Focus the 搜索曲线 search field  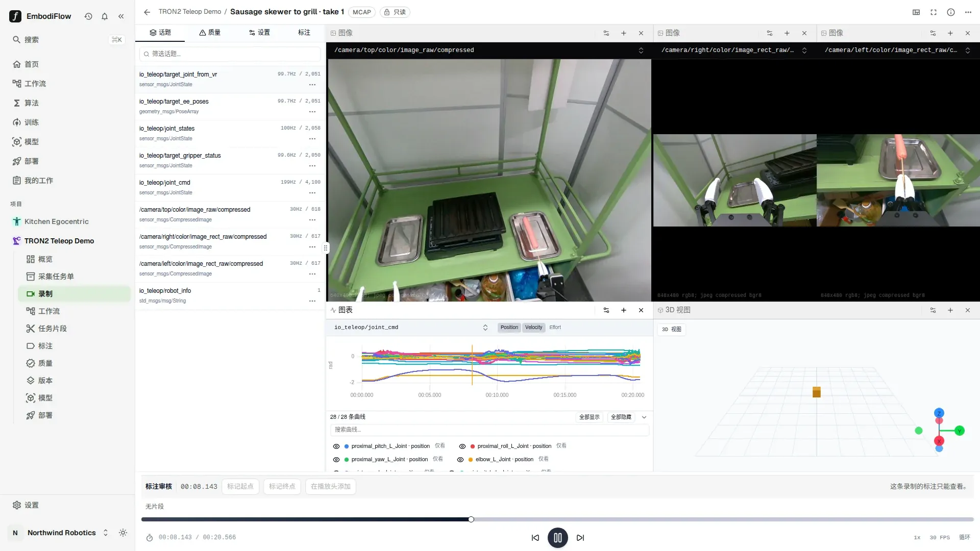click(489, 430)
